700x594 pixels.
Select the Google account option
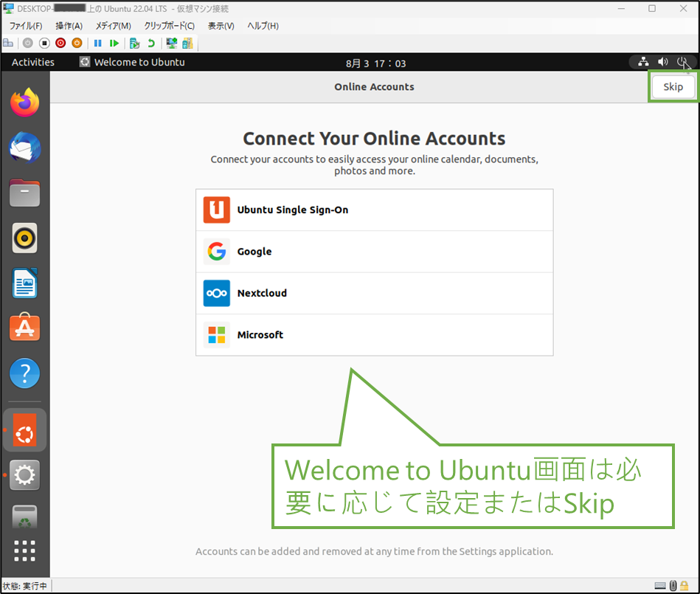pyautogui.click(x=374, y=251)
